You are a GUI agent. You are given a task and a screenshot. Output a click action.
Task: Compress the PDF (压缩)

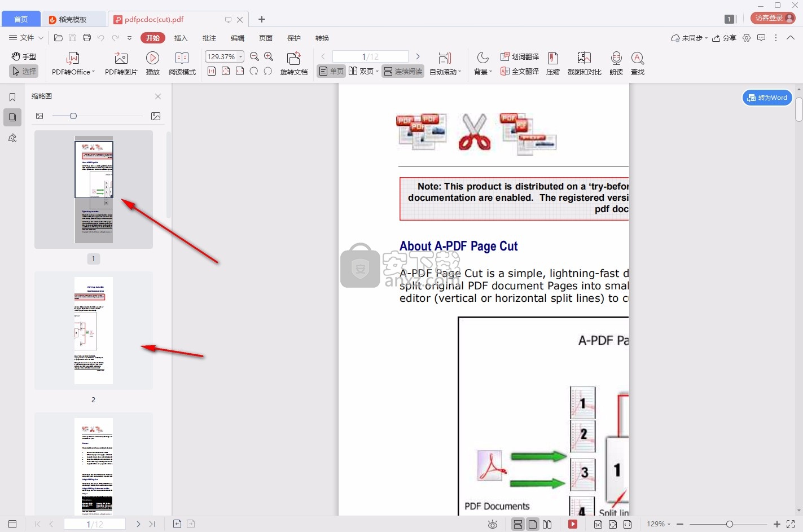coord(553,64)
